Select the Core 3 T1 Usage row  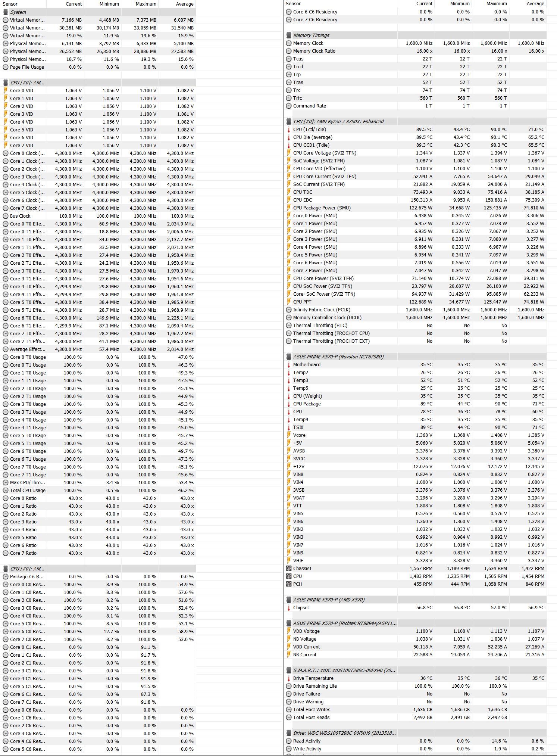coord(98,412)
